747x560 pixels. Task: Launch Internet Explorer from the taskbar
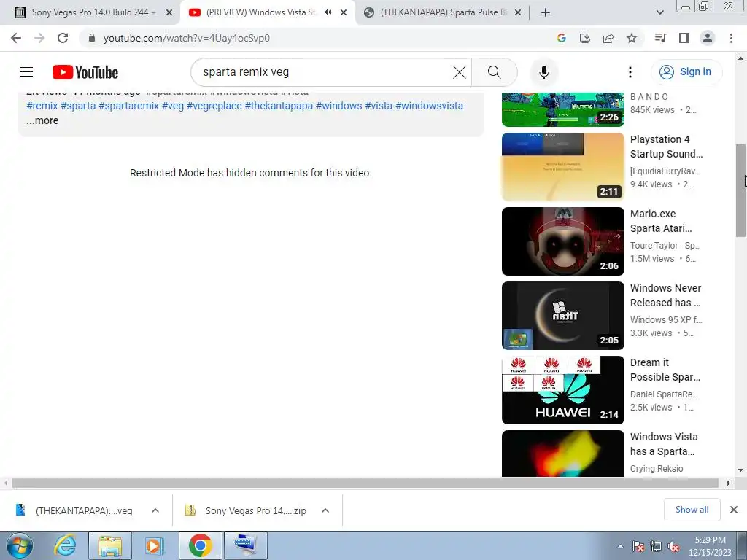coord(65,545)
